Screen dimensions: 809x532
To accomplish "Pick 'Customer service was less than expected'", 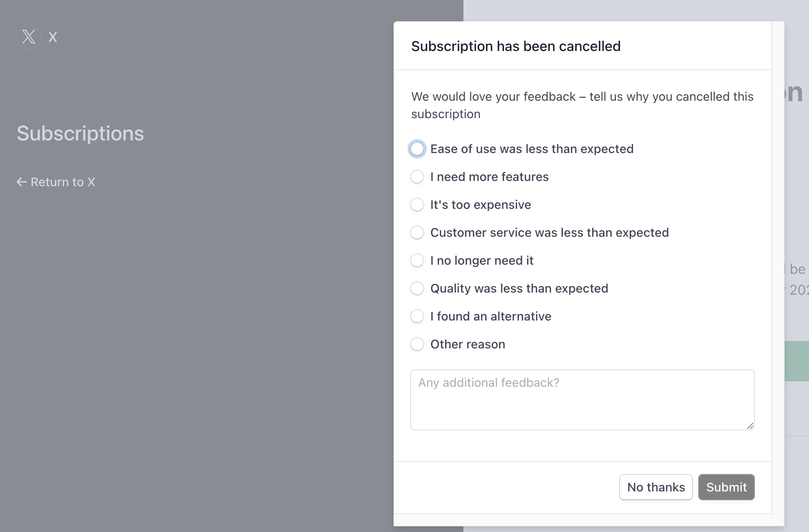I will (417, 233).
